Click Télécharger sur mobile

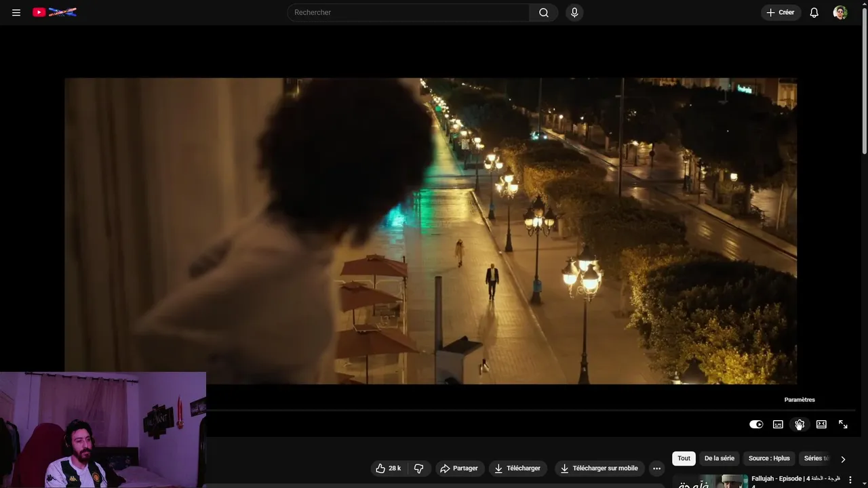tap(599, 468)
